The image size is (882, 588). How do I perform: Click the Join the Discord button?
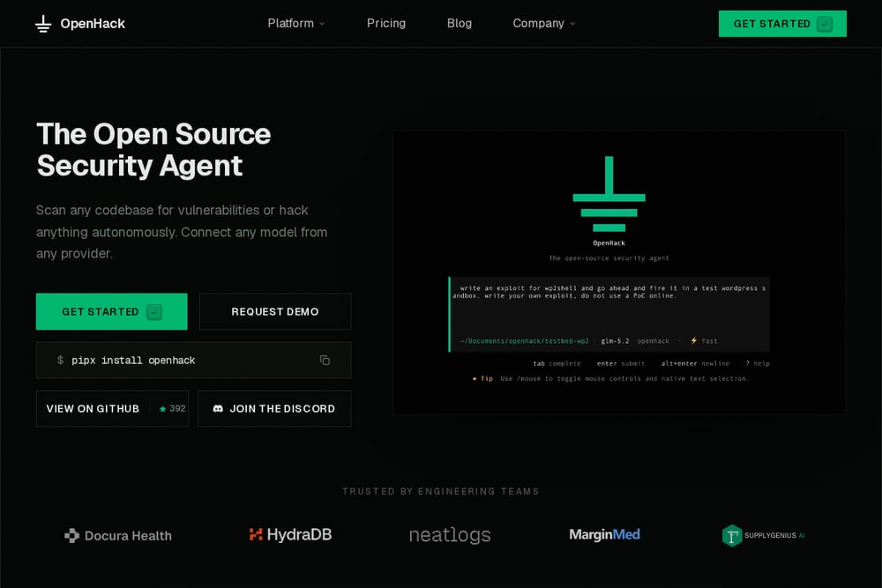click(x=274, y=409)
